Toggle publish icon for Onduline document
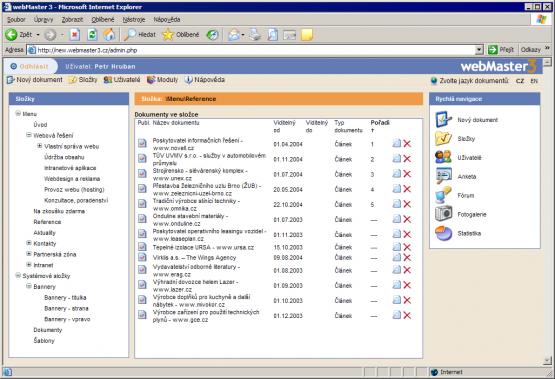The image size is (555, 379). pos(142,219)
